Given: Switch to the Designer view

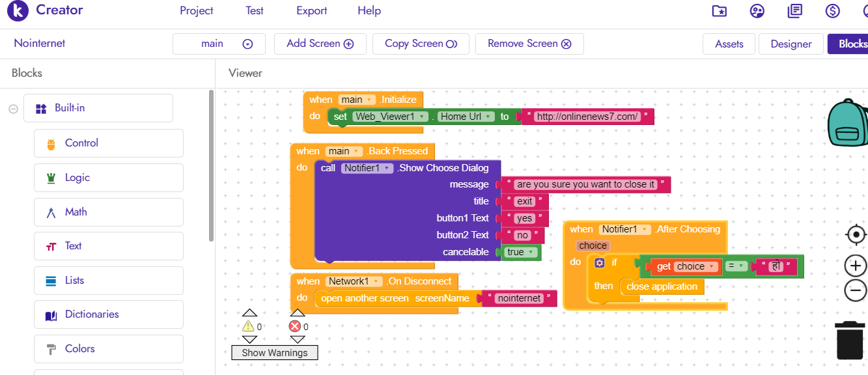Looking at the screenshot, I should [791, 44].
